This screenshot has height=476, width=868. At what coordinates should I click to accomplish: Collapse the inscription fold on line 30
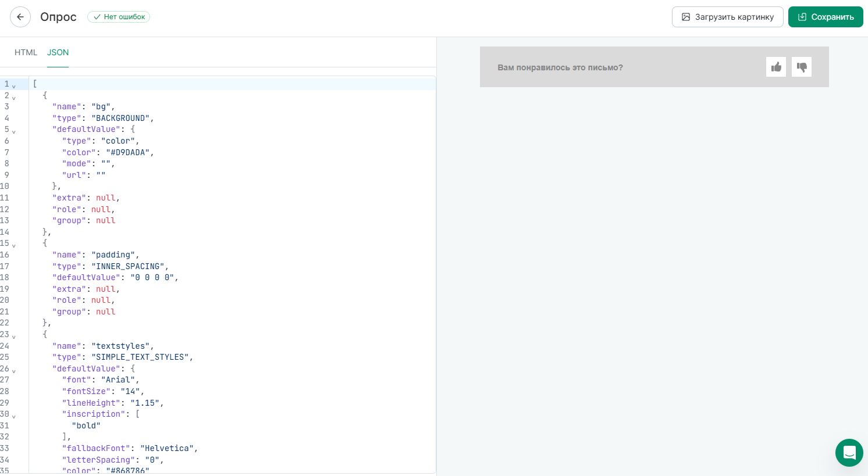pos(14,416)
